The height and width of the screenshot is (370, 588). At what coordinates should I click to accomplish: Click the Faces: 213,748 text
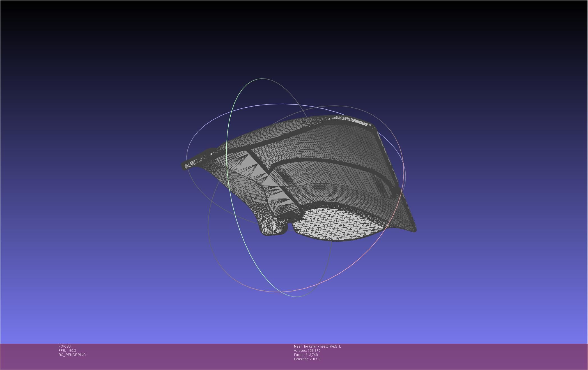(306, 355)
